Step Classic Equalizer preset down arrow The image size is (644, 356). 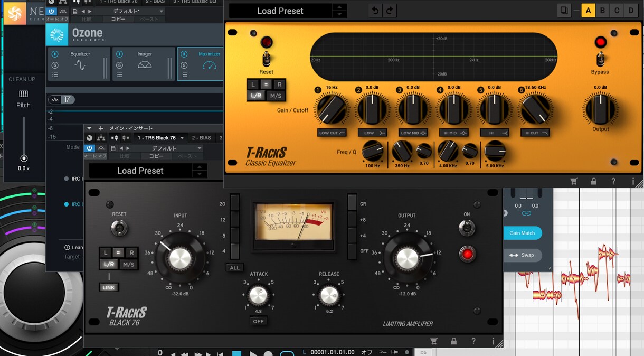click(340, 14)
